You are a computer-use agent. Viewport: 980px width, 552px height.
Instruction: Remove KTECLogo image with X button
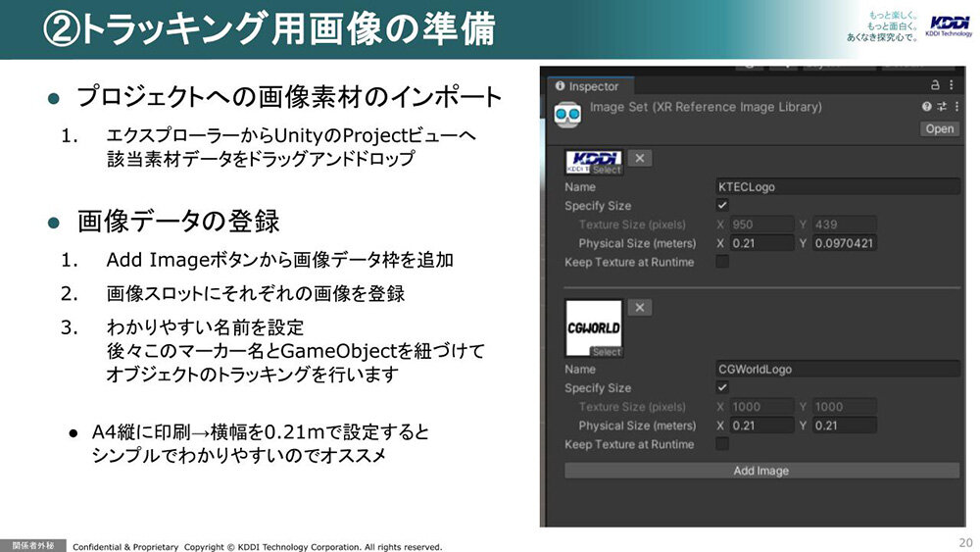point(639,158)
